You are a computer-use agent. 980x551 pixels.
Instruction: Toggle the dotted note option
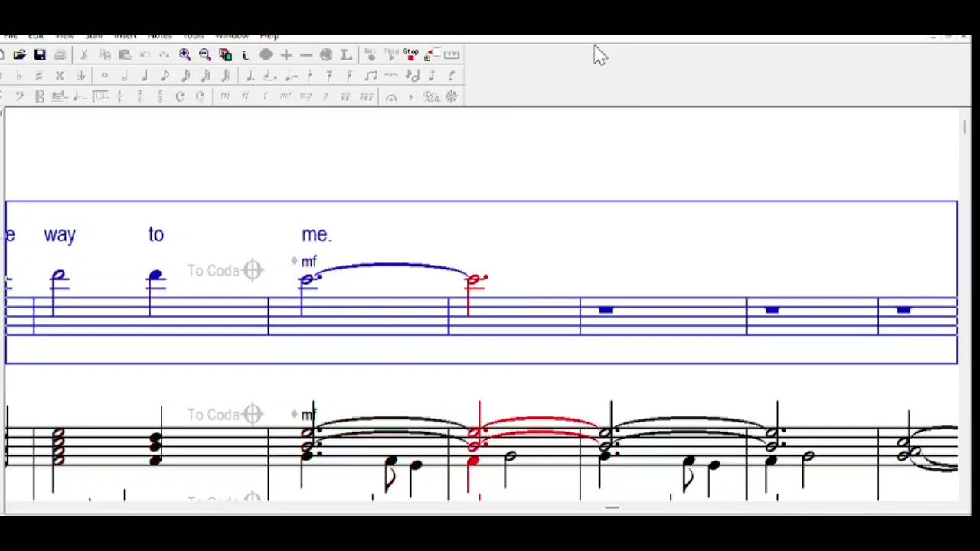point(250,76)
